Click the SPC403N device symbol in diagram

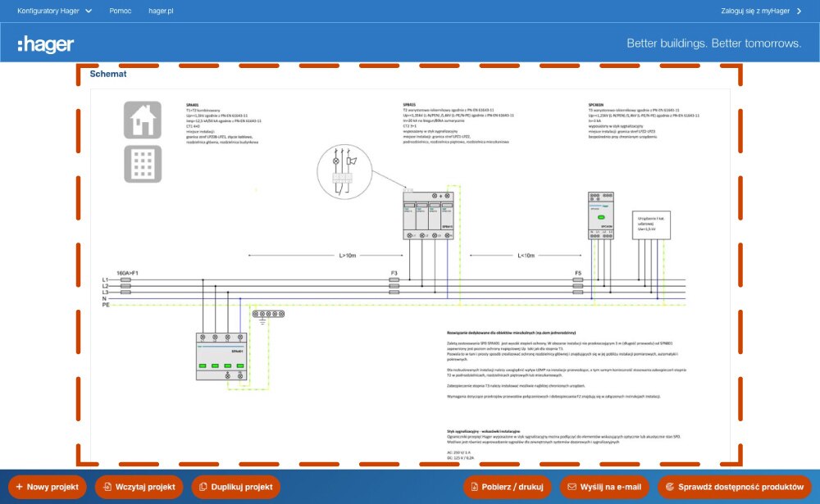601,216
